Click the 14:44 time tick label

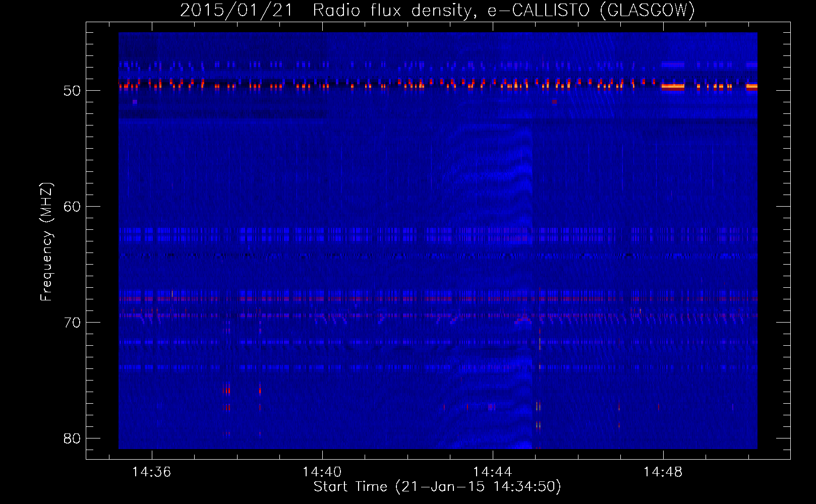[492, 472]
